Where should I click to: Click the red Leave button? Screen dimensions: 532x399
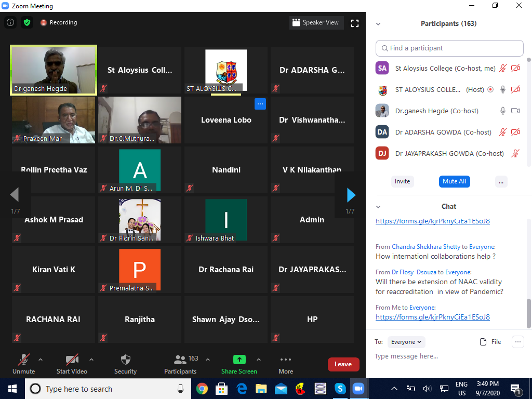point(343,364)
